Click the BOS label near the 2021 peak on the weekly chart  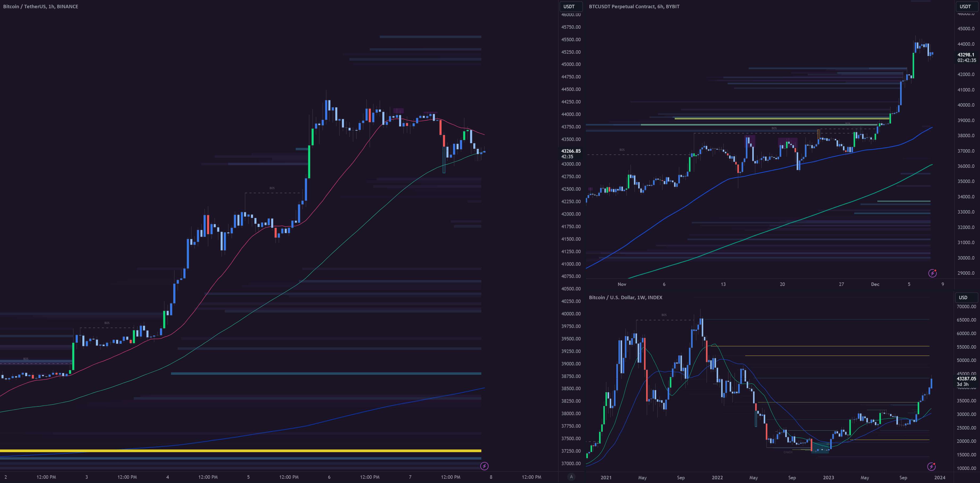664,315
